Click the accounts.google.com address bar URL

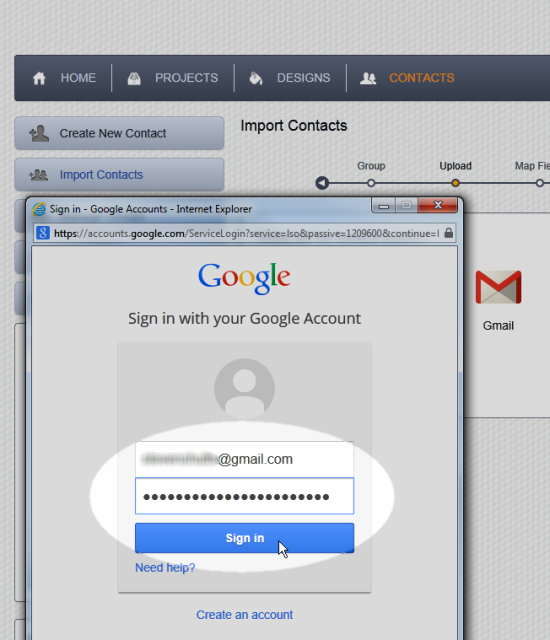[246, 233]
